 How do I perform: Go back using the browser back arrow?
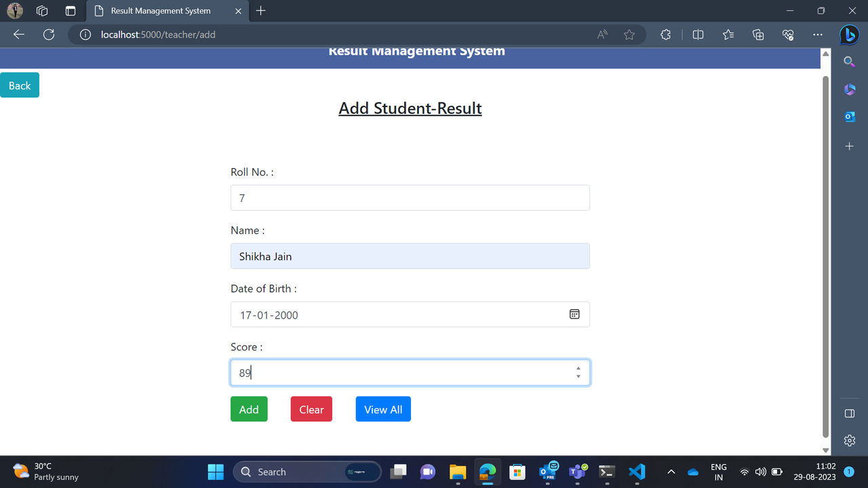18,34
